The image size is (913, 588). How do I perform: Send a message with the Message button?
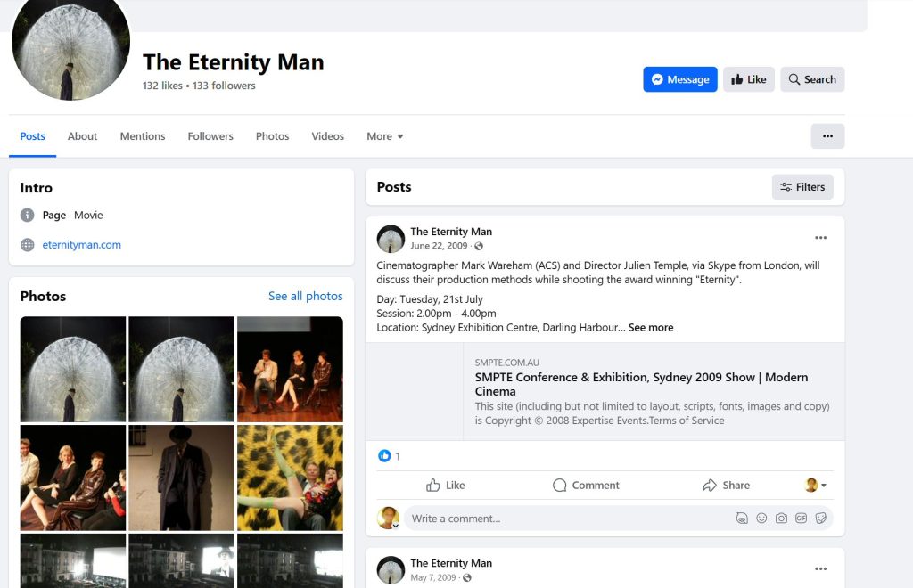(x=680, y=79)
